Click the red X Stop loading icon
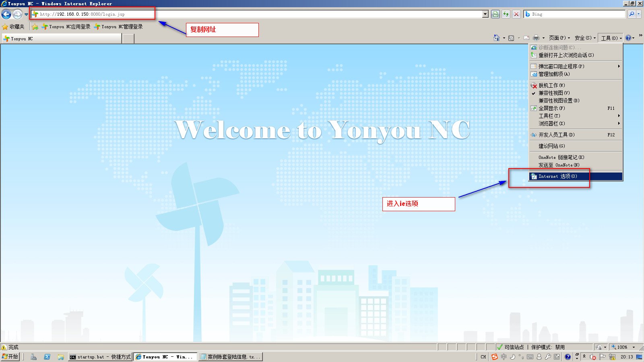Image resolution: width=644 pixels, height=362 pixels. point(516,14)
